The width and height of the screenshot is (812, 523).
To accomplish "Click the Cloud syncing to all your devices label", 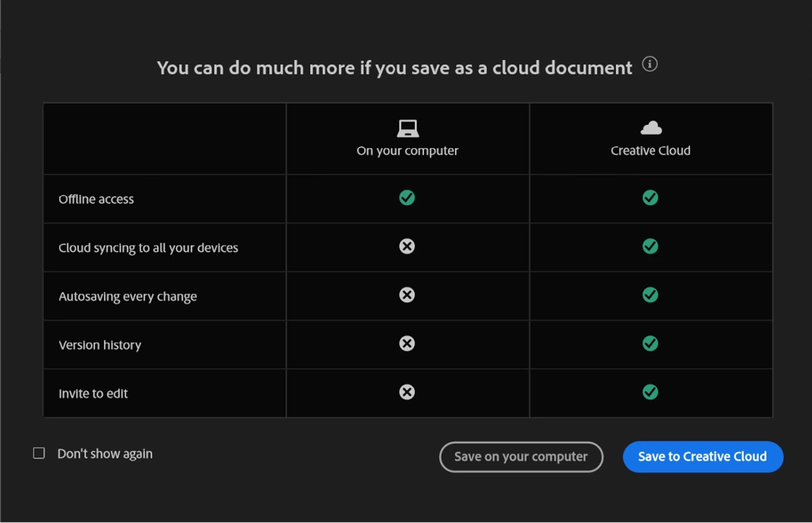I will 148,248.
